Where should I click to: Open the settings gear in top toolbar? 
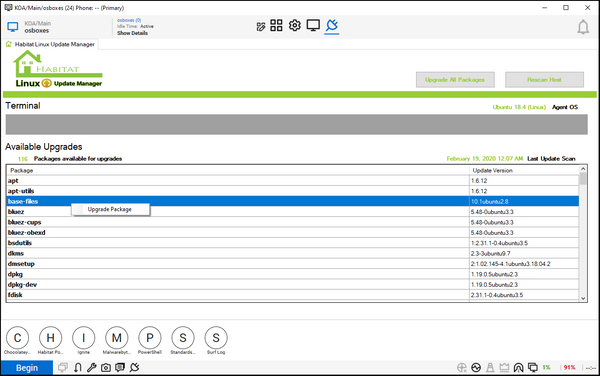click(295, 26)
